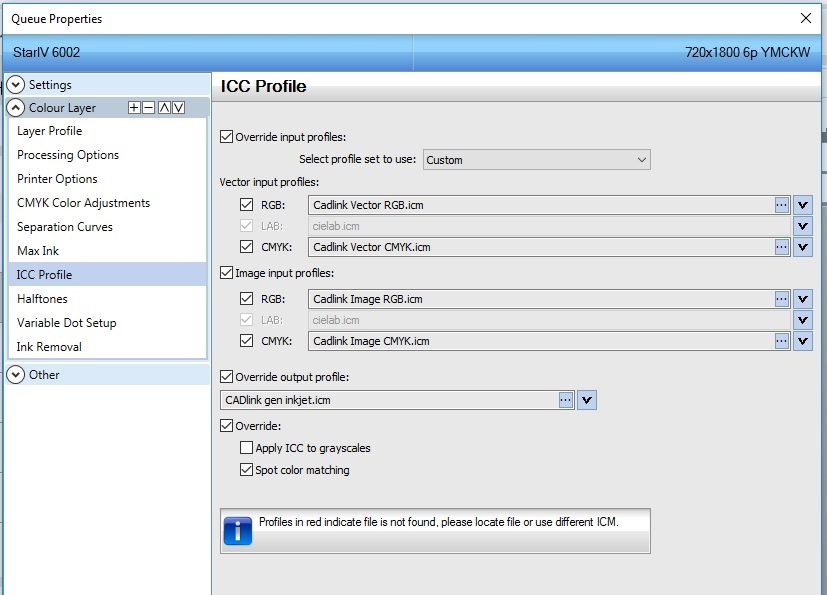827x595 pixels.
Task: Open the profile set Custom dropdown
Action: pyautogui.click(x=536, y=160)
